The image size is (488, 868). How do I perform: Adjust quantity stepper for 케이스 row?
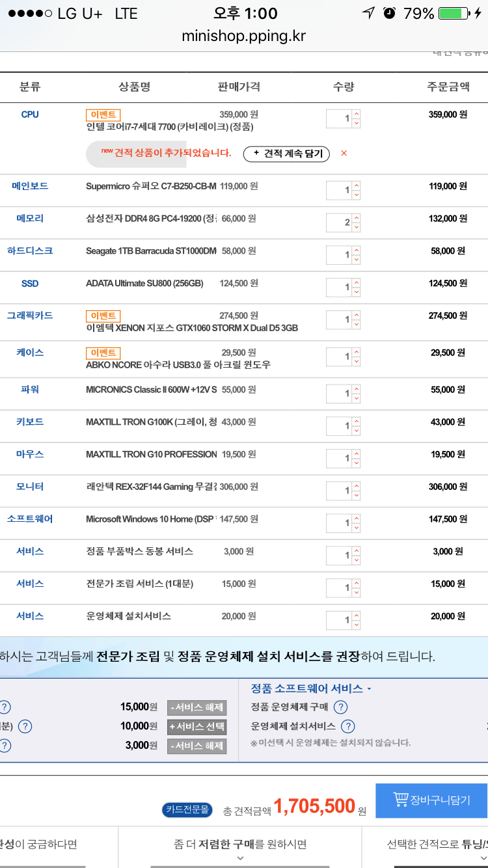357,357
